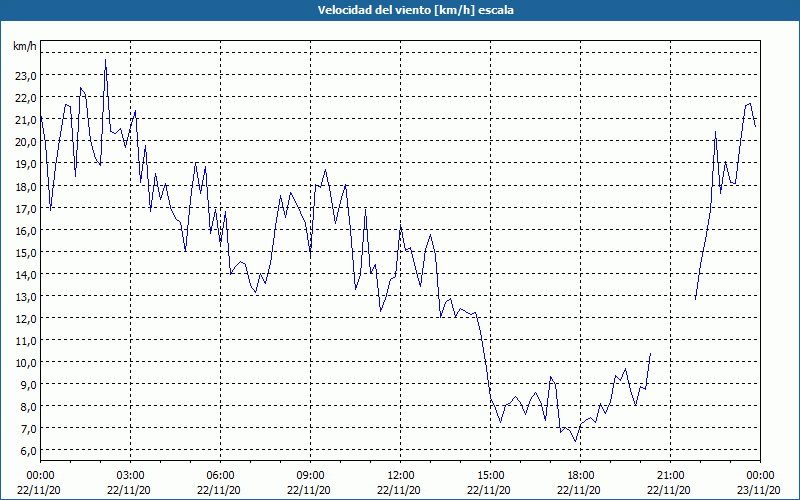Click the '15:00' time axis label
Screen dimensions: 800x500
490,476
